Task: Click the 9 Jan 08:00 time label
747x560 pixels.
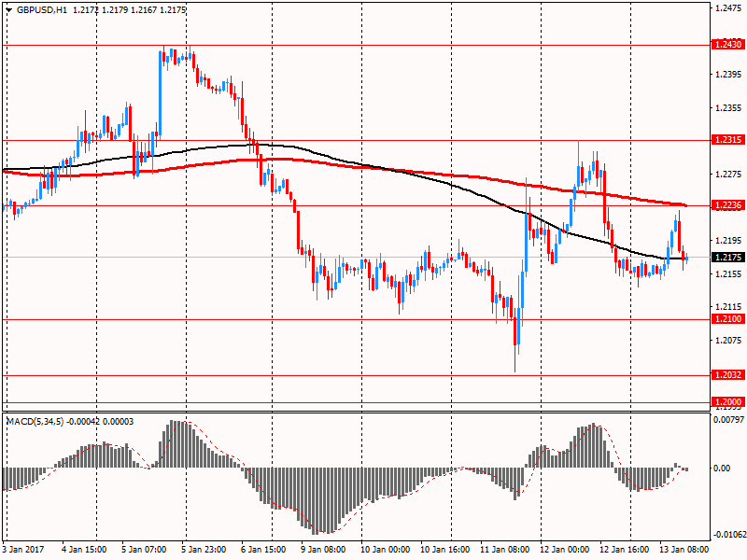Action: tap(323, 549)
